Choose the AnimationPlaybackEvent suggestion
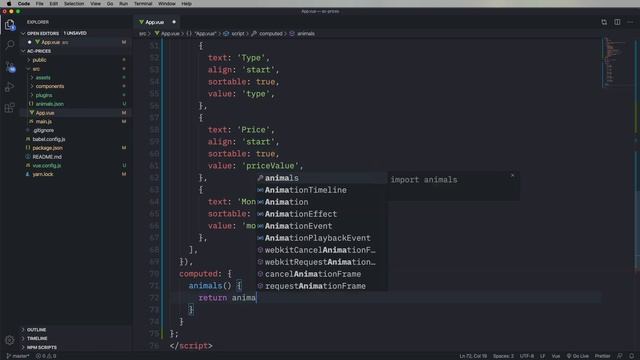 pyautogui.click(x=322, y=238)
